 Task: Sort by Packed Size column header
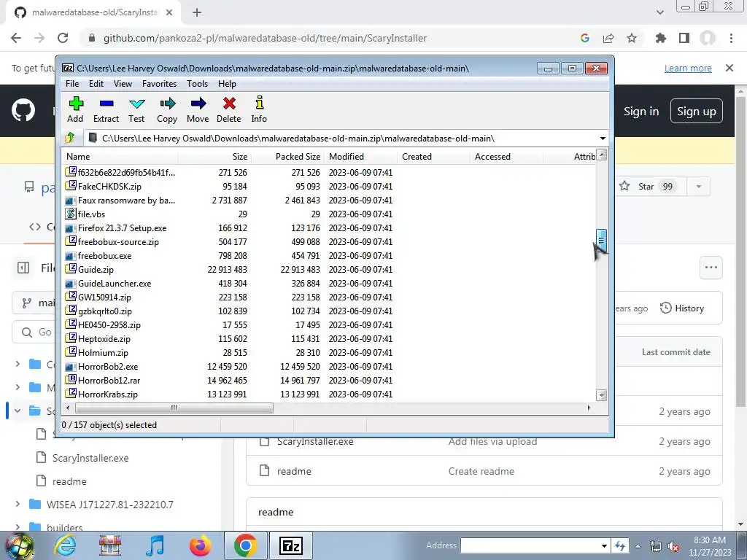tap(287, 157)
